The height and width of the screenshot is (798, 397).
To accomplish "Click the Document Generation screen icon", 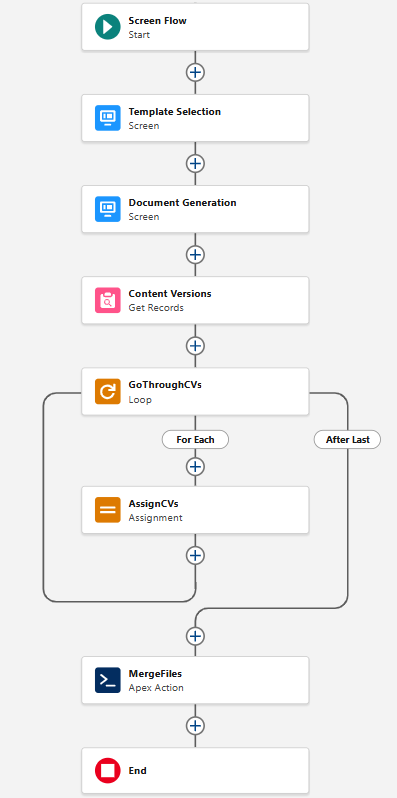I will coord(107,209).
